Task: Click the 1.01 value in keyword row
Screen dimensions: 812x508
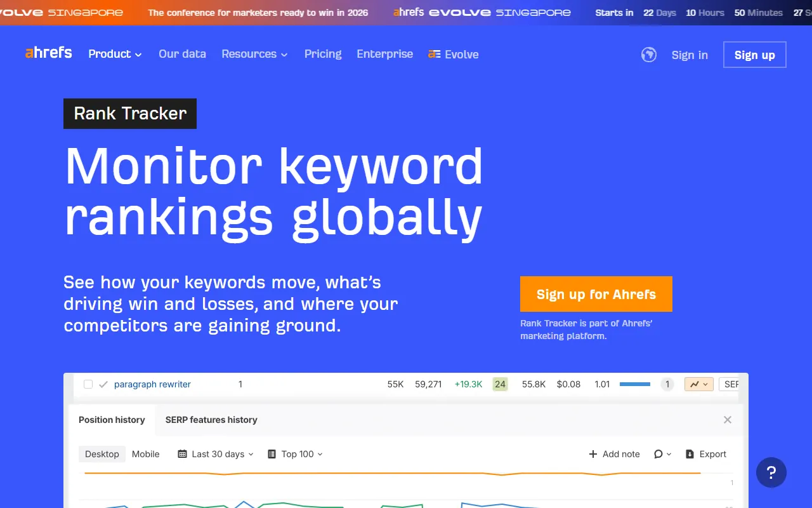Action: pos(602,384)
